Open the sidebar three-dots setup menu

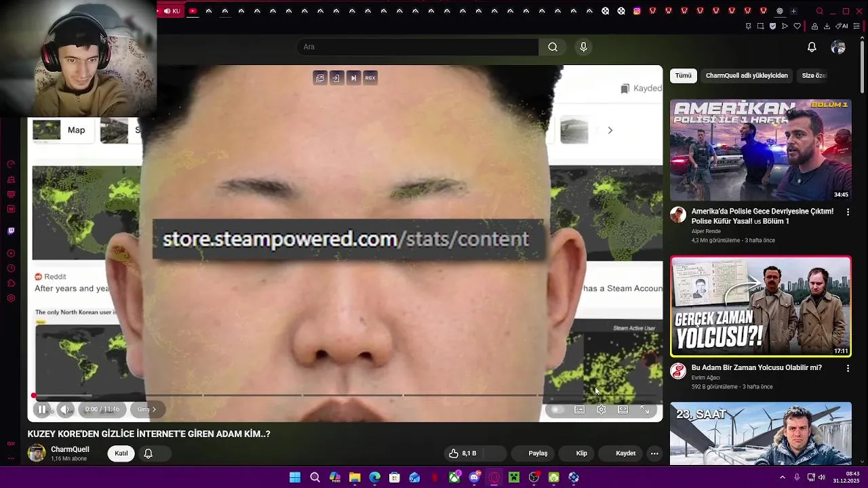(x=11, y=459)
